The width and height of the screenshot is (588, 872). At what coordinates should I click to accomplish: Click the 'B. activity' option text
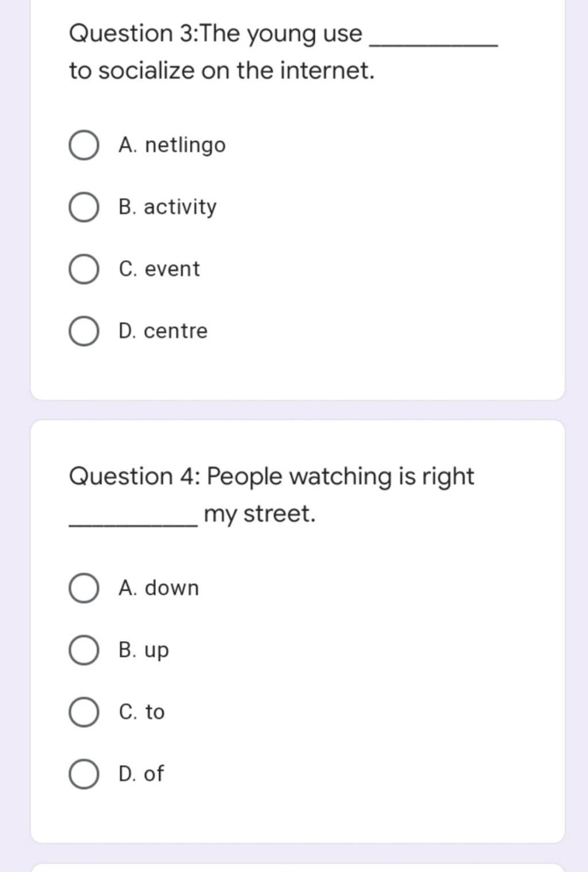pos(168,207)
